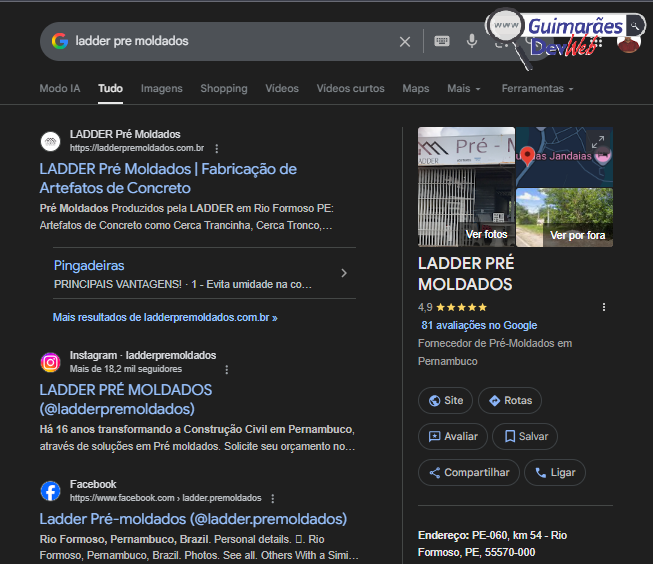
Task: Expand the Ferramentas dropdown
Action: (x=538, y=88)
